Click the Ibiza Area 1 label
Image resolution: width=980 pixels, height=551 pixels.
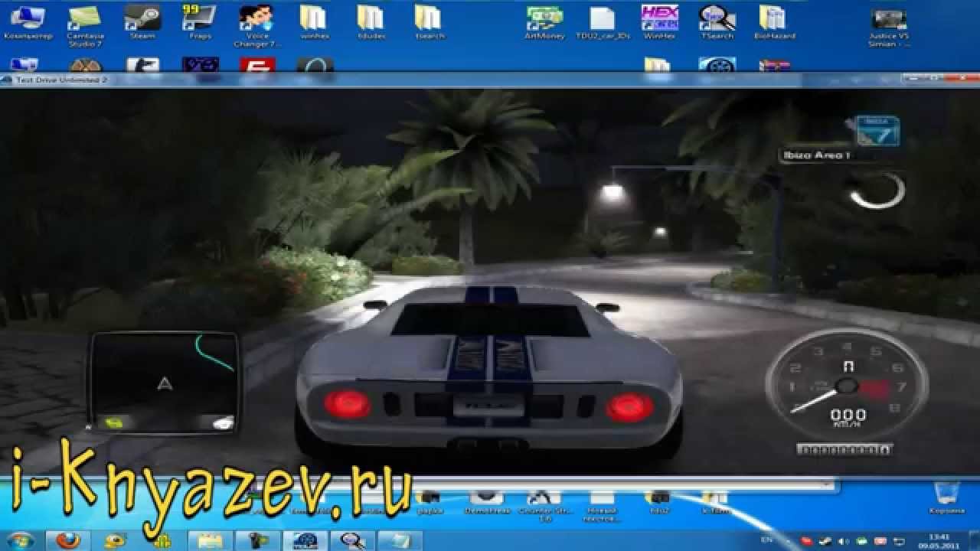point(816,155)
